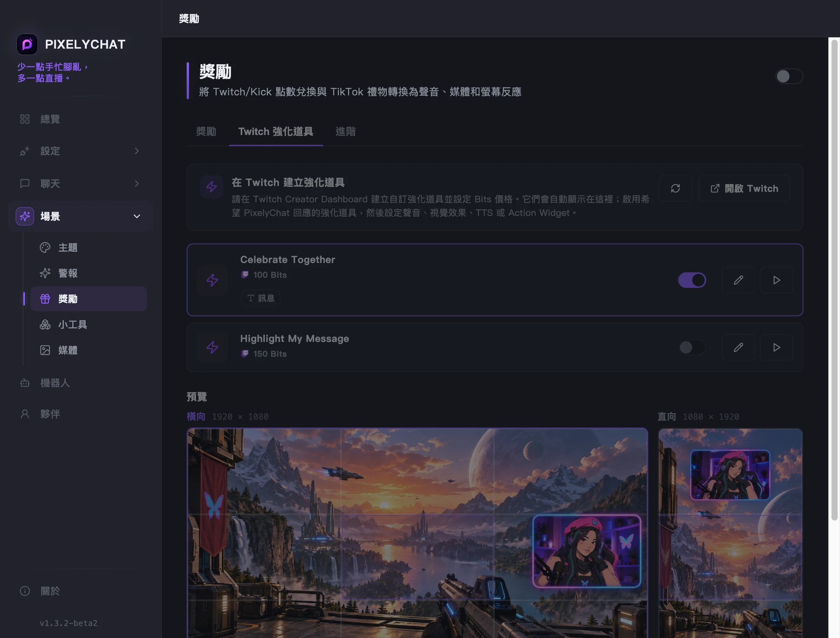Select the Twitch 強化道具 tab

click(276, 131)
